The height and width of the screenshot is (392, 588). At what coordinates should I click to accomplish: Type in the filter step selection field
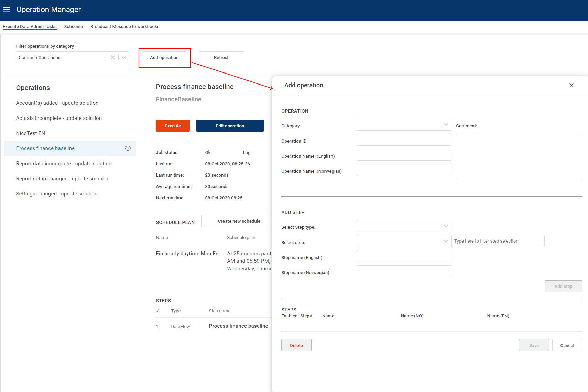(x=498, y=241)
